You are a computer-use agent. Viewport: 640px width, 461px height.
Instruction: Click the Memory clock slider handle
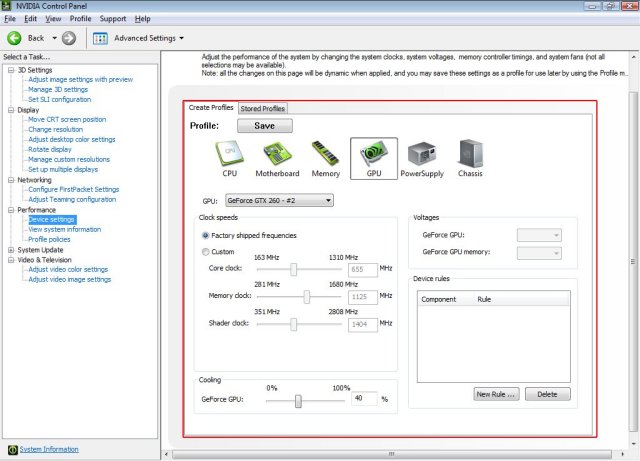[x=307, y=297]
